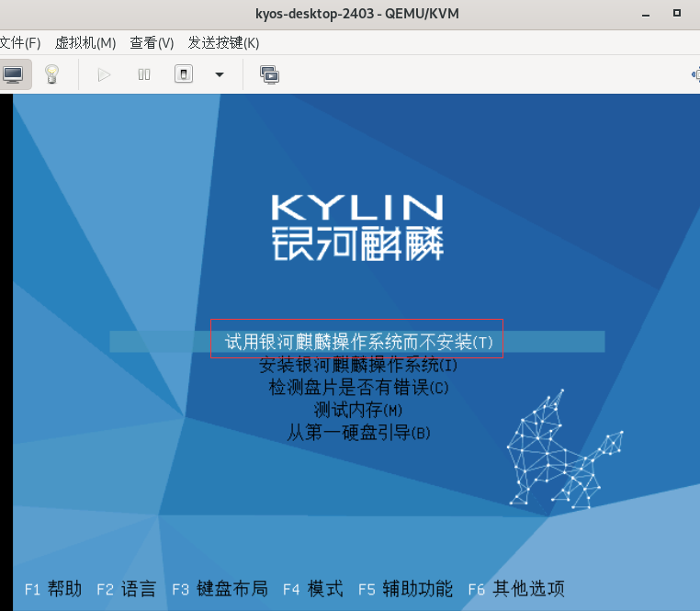Open the 查看(V) menu
This screenshot has width=700, height=611.
[152, 43]
